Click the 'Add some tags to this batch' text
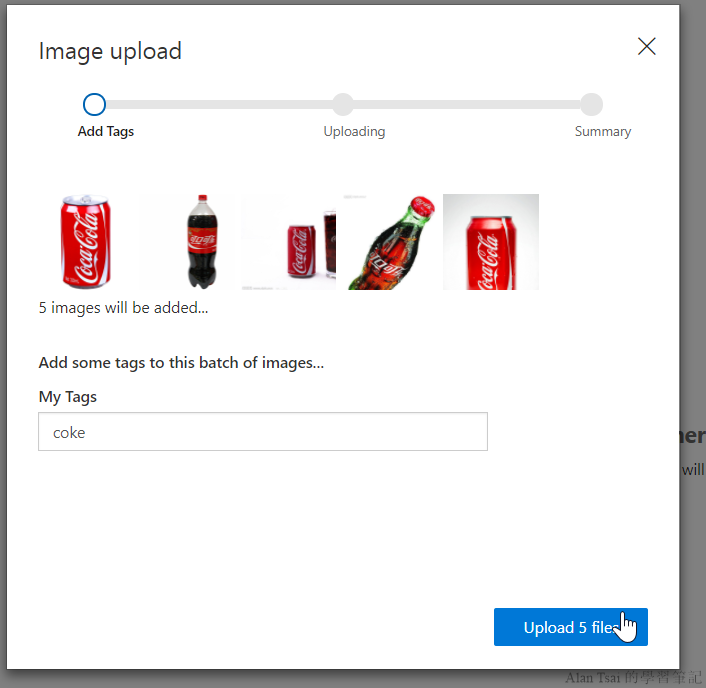The height and width of the screenshot is (688, 706). [x=181, y=363]
